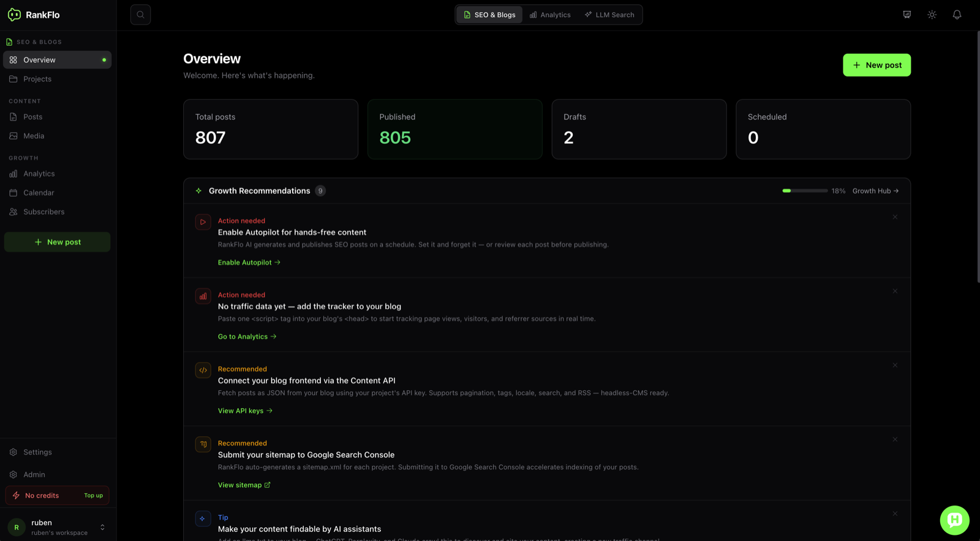The image size is (980, 541).
Task: Click the Content API code icon
Action: (x=203, y=370)
